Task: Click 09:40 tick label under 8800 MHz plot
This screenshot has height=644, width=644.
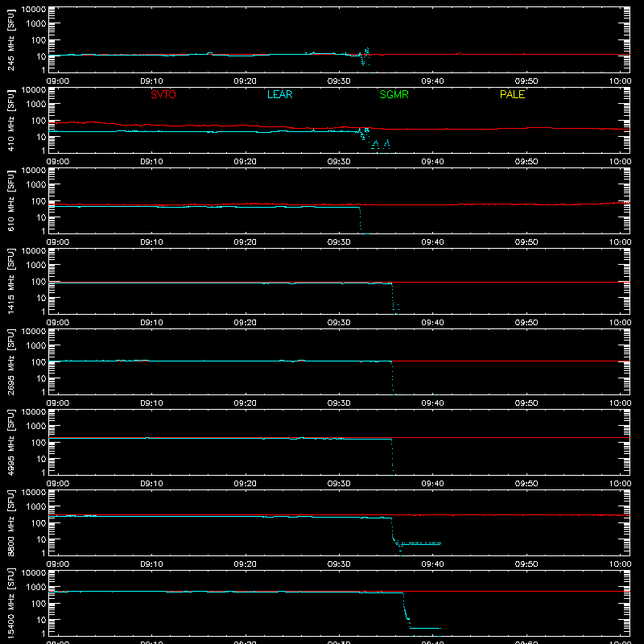Action: coord(432,564)
